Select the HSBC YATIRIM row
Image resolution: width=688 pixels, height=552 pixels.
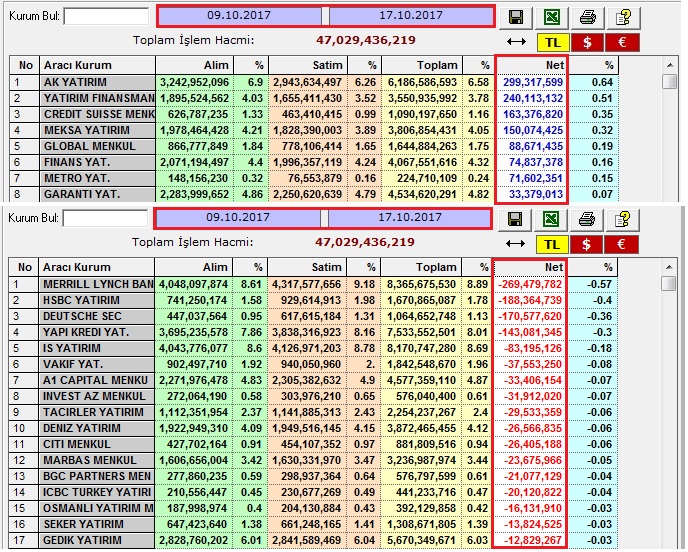[x=313, y=300]
